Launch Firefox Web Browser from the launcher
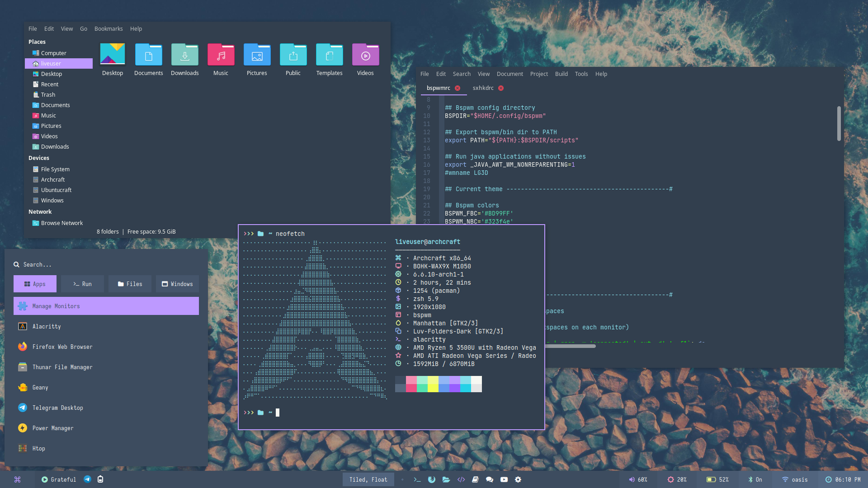Viewport: 868px width, 488px height. (x=62, y=347)
